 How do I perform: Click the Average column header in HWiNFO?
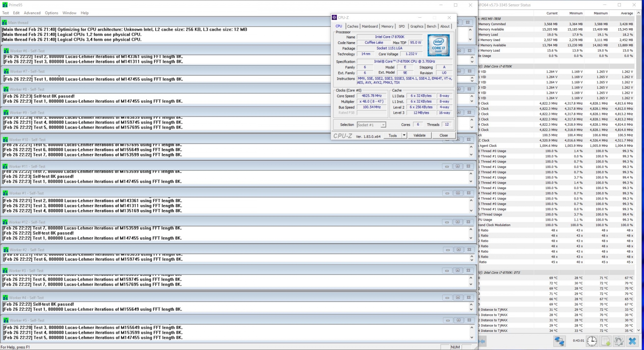click(622, 13)
